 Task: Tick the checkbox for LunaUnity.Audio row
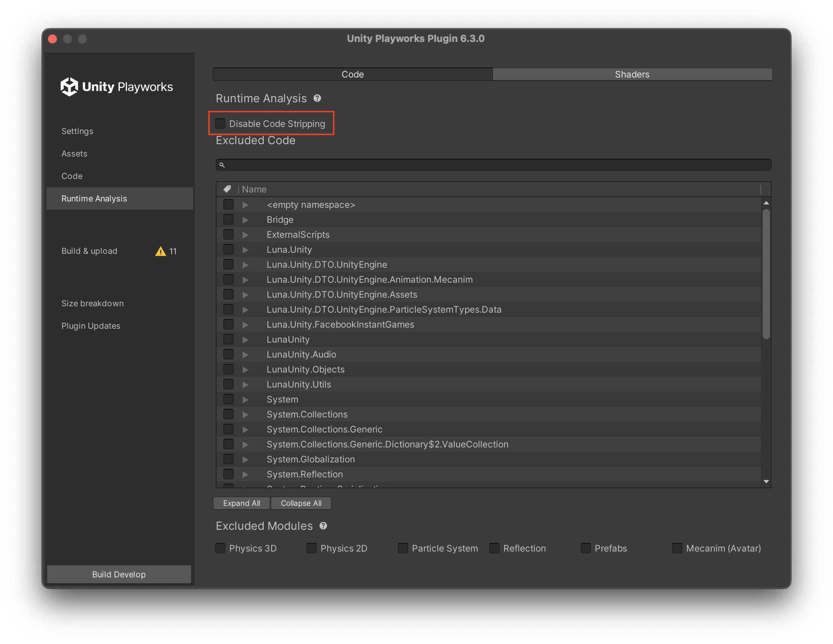(228, 354)
